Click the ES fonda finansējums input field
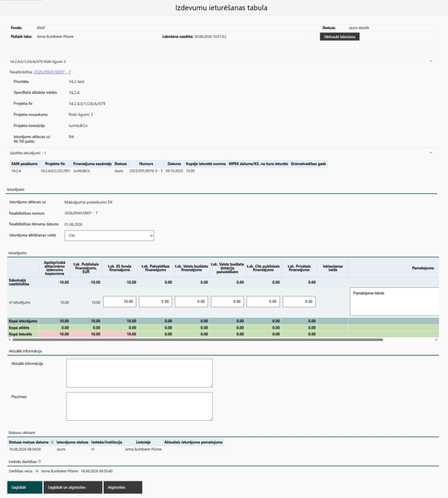This screenshot has height=498, width=448. tap(119, 302)
